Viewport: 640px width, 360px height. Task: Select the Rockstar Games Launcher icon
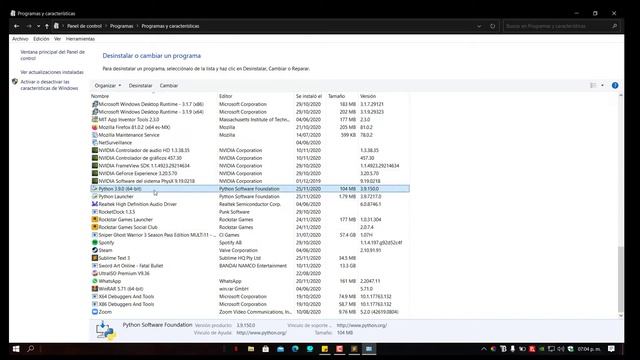95,220
